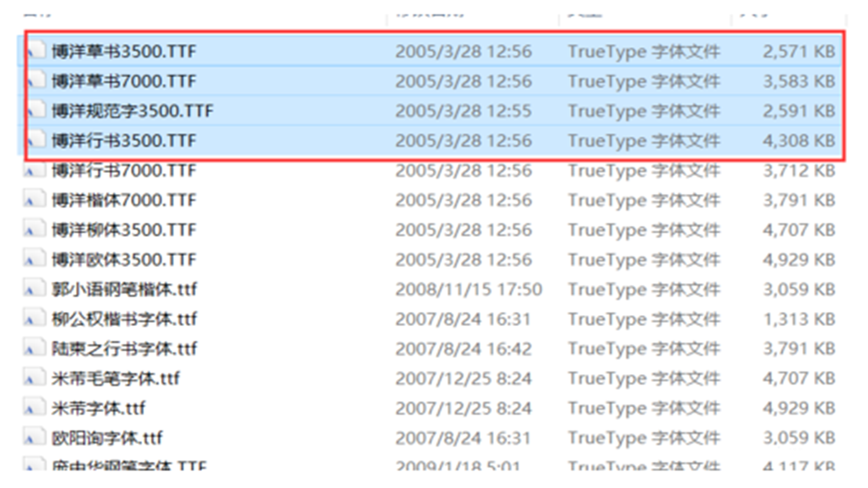Select file name 米芾字体.ttf
The height and width of the screenshot is (488, 868).
coord(98,408)
